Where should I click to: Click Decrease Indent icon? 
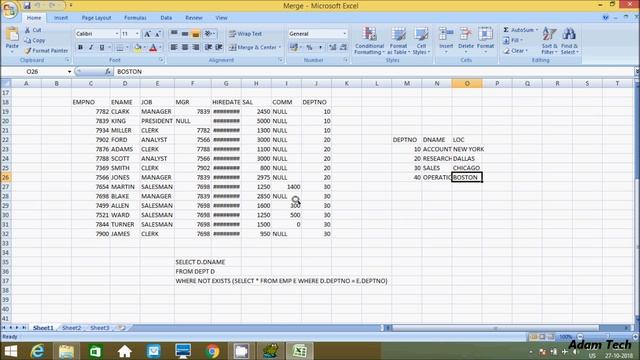pyautogui.click(x=208, y=47)
